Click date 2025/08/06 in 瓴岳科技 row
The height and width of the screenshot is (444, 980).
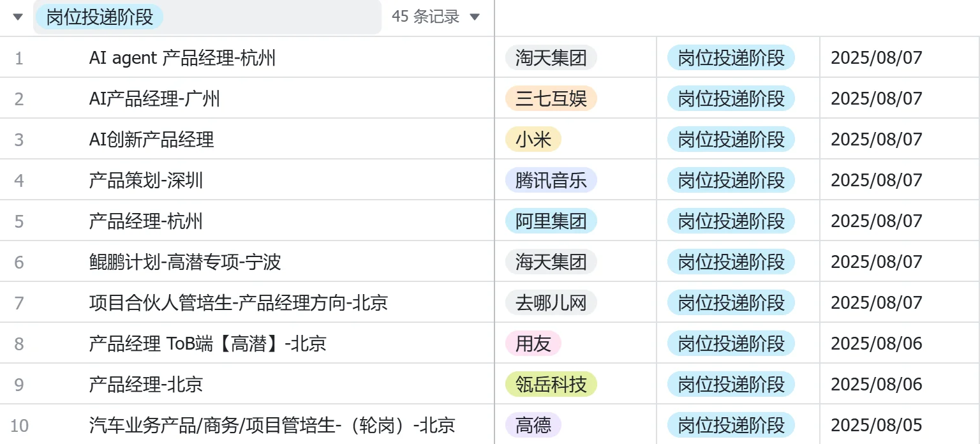(x=877, y=385)
